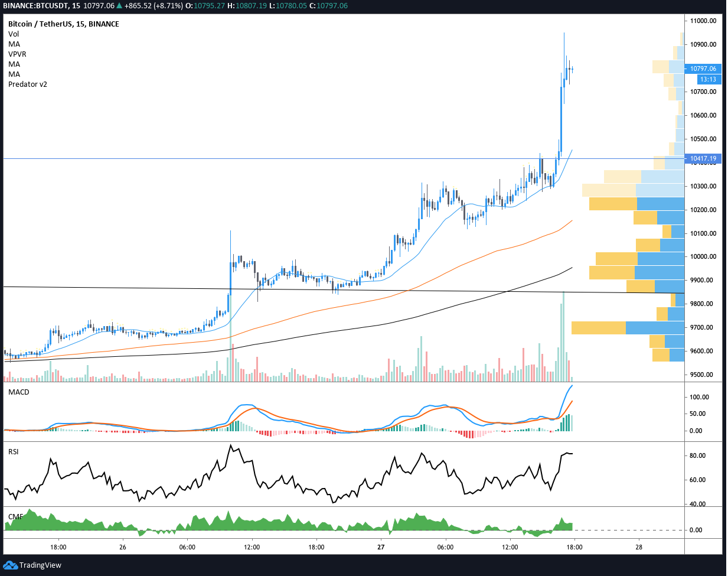Click the +865.52 (+8.71%) change value
The height and width of the screenshot is (576, 728).
[153, 6]
